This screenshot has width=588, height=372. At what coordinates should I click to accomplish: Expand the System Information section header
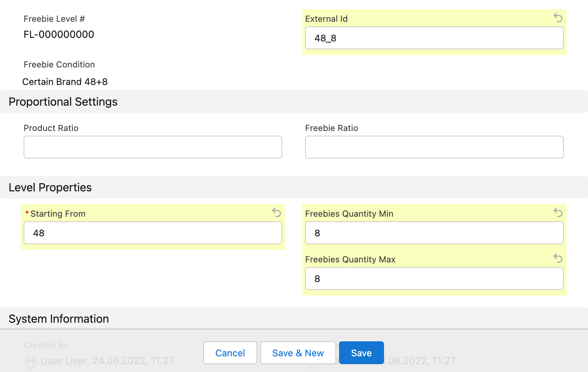point(59,318)
